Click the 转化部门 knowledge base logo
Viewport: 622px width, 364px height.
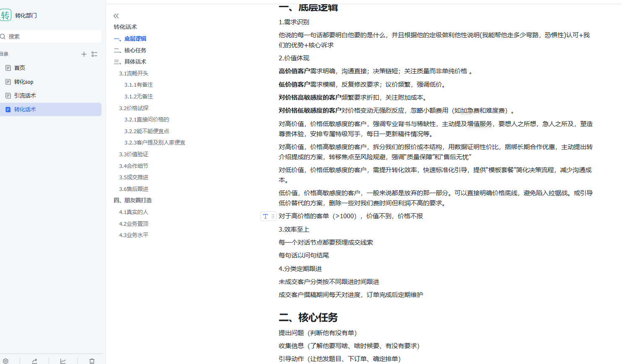click(x=5, y=15)
